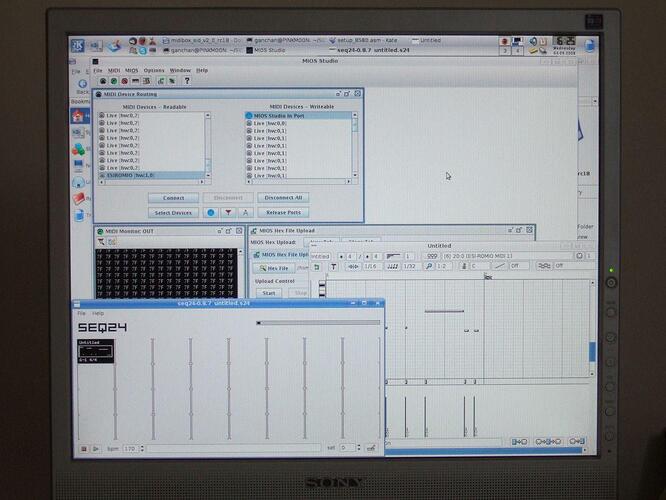Open MIOS menu in MIOS Studio
The height and width of the screenshot is (500, 666).
(132, 71)
